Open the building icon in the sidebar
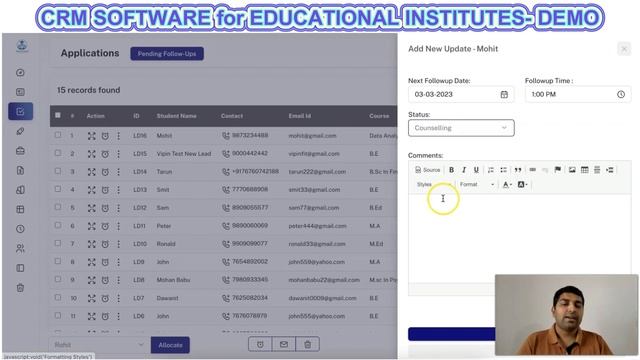This screenshot has height=360, width=640. coord(20,190)
